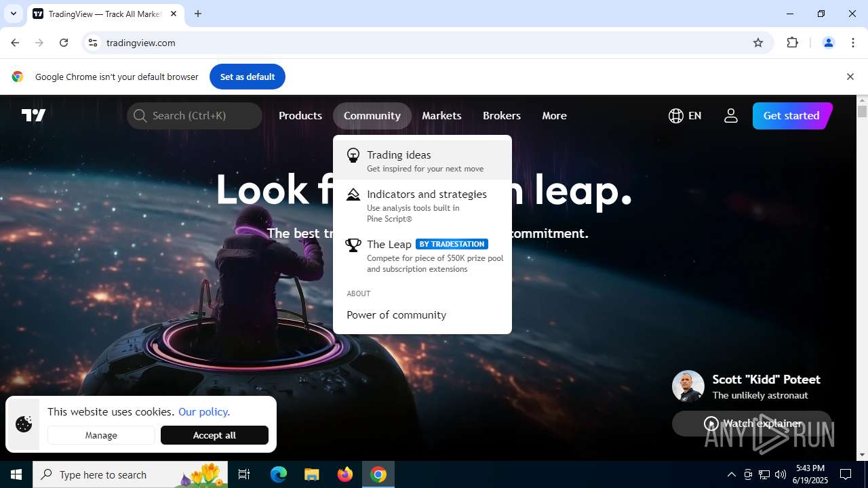Image resolution: width=868 pixels, height=488 pixels.
Task: Open the volume control in tray
Action: [781, 474]
